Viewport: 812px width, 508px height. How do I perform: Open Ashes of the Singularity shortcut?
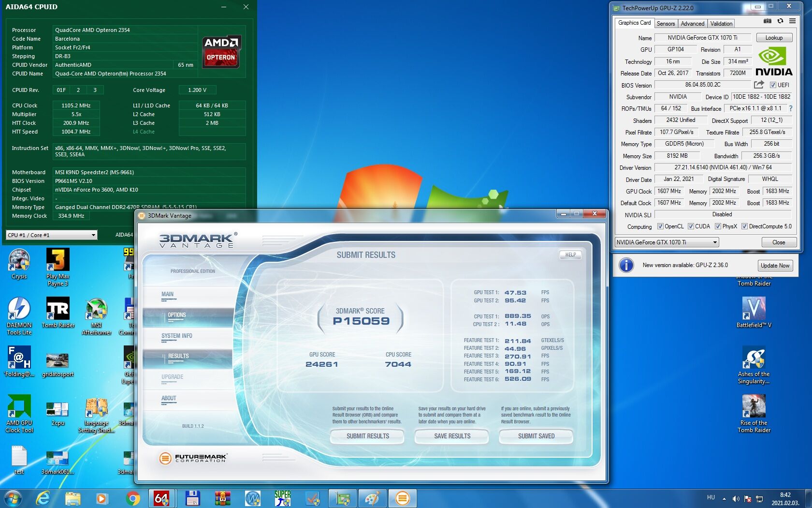[x=754, y=366]
